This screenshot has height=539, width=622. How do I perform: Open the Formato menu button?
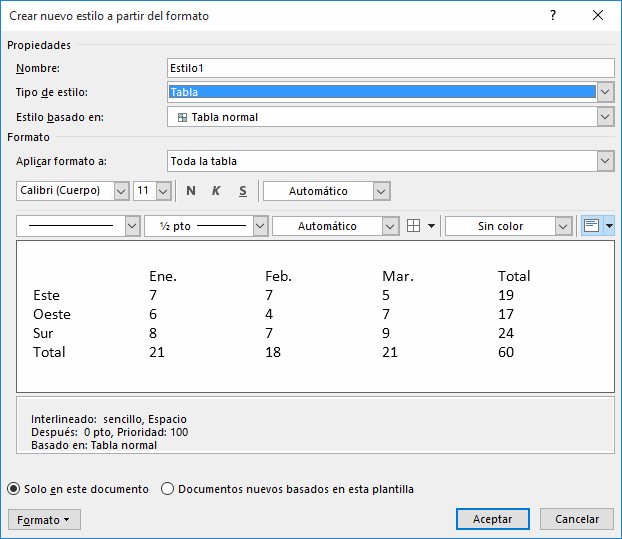tap(44, 520)
